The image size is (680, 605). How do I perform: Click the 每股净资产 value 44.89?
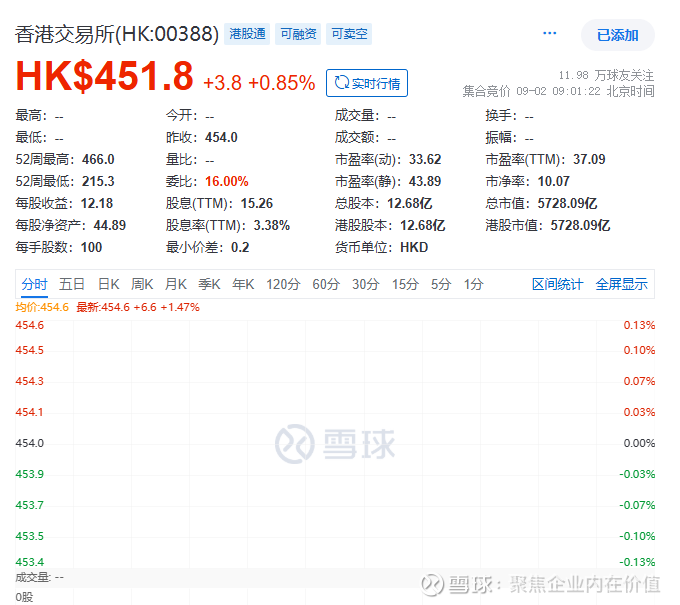[110, 226]
